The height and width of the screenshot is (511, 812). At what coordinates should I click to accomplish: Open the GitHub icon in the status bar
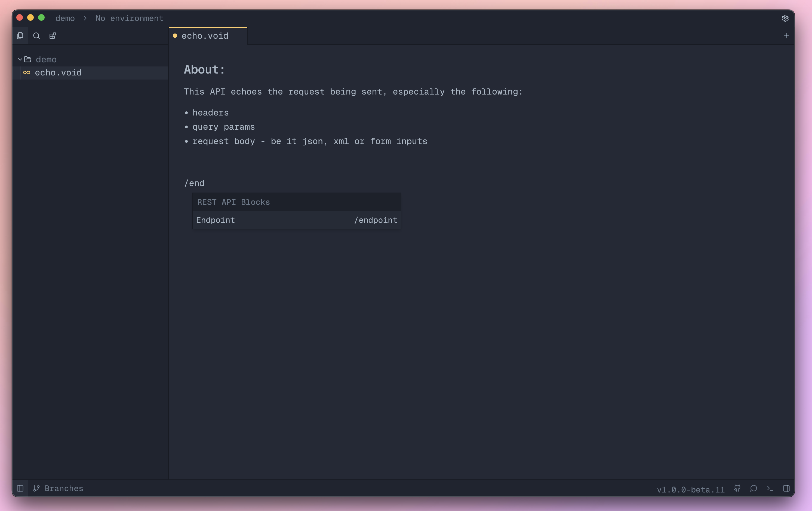tap(737, 488)
